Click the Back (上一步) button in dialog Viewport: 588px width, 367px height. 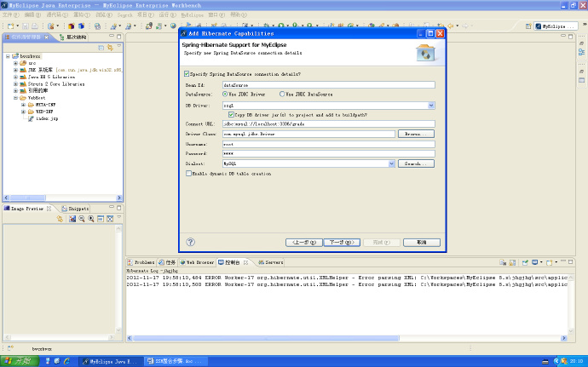pyautogui.click(x=303, y=242)
